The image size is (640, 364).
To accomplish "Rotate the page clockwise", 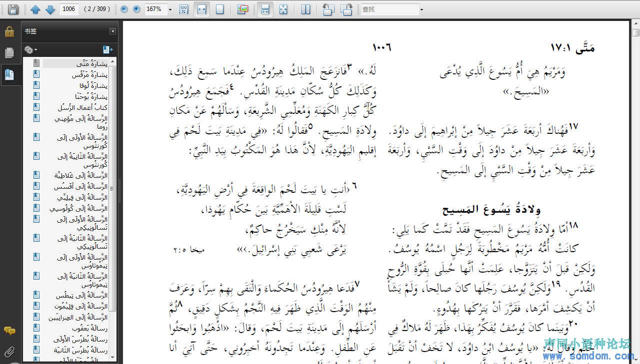I will (x=346, y=9).
